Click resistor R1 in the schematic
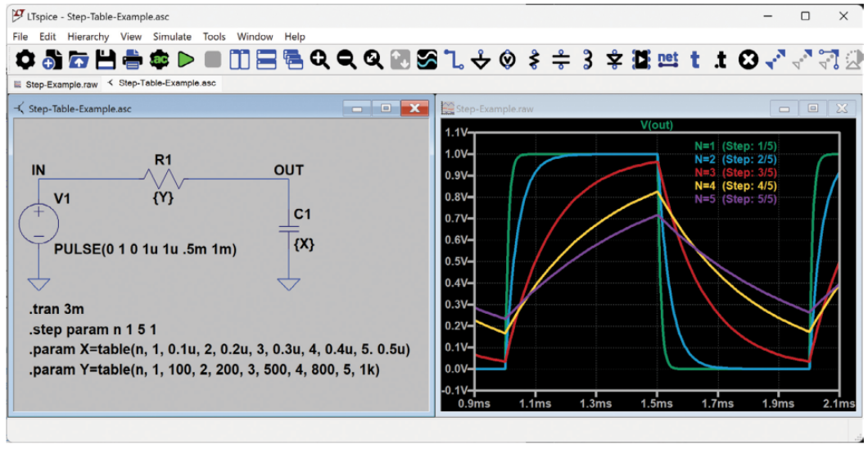Screen dimensions: 868x449 click(165, 179)
